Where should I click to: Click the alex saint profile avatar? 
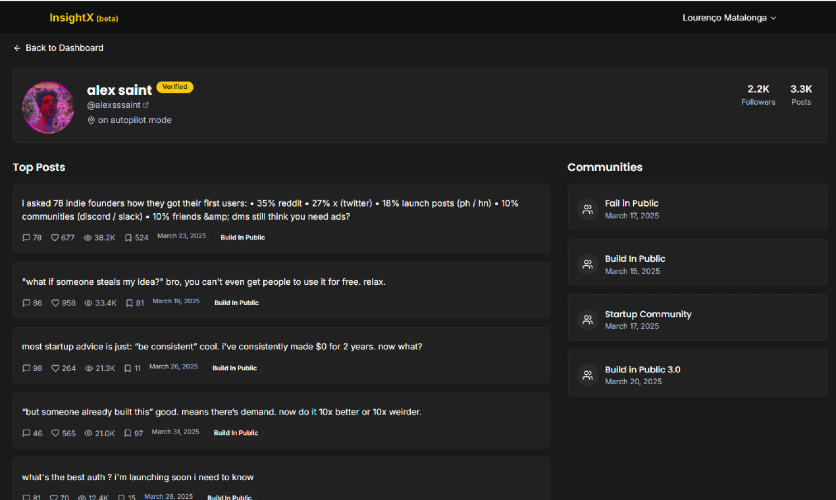[x=48, y=107]
